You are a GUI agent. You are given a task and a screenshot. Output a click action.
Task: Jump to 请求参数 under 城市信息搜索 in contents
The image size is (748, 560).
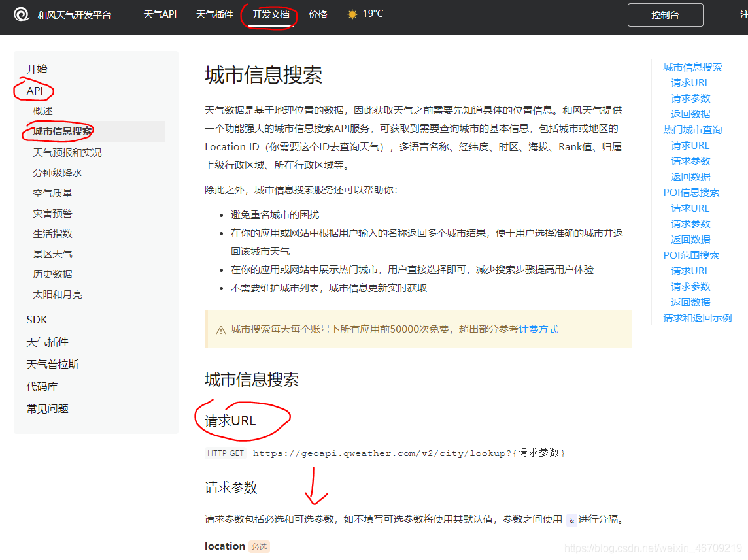pyautogui.click(x=690, y=98)
